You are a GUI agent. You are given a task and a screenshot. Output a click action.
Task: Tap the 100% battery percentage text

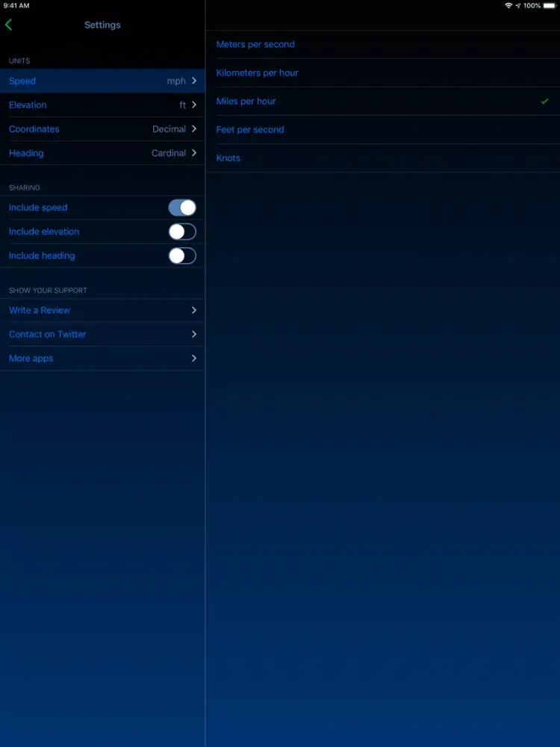point(532,6)
